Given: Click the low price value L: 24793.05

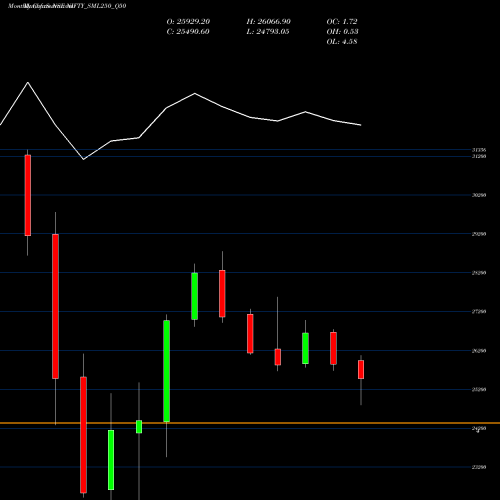Looking at the screenshot, I should (268, 31).
